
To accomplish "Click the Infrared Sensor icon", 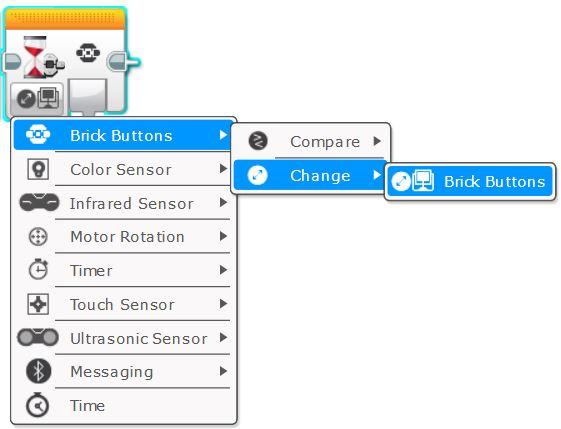I will click(39, 203).
